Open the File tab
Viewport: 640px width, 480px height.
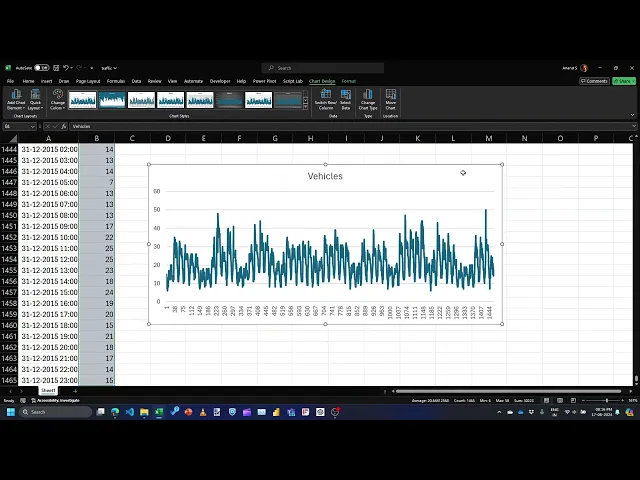point(10,81)
